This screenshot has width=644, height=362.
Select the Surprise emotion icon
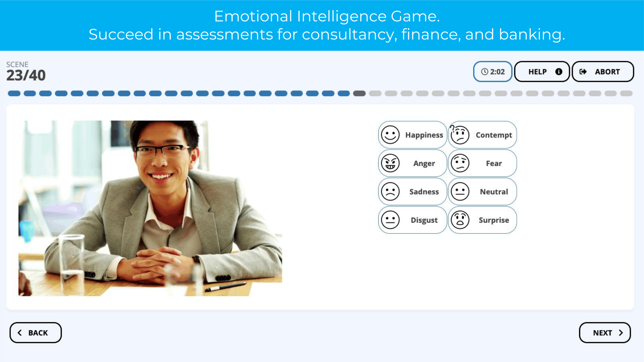pyautogui.click(x=461, y=220)
